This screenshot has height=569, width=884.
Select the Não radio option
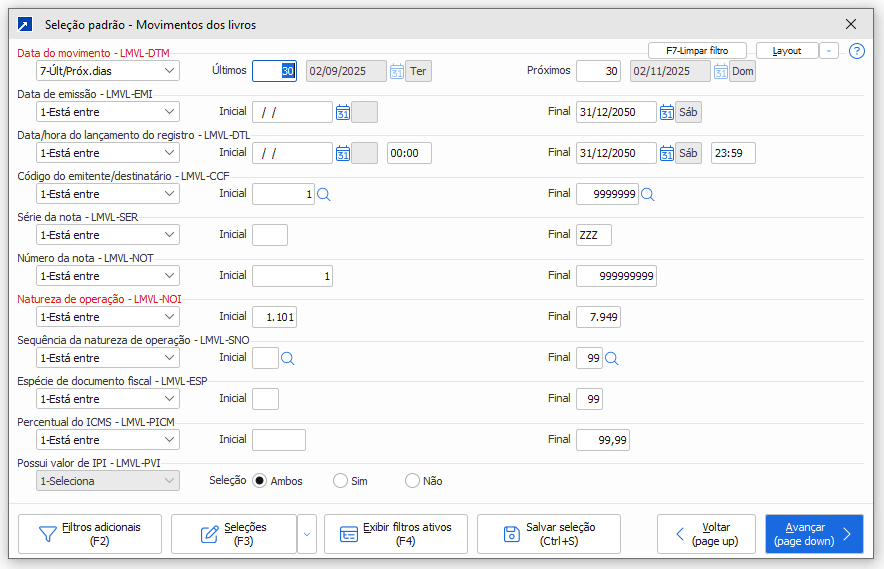412,481
